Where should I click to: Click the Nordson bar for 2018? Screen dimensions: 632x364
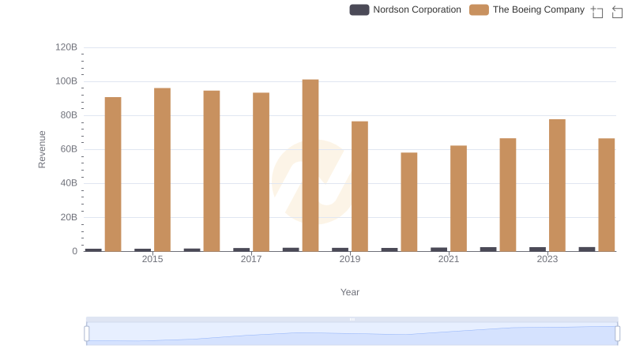click(291, 250)
